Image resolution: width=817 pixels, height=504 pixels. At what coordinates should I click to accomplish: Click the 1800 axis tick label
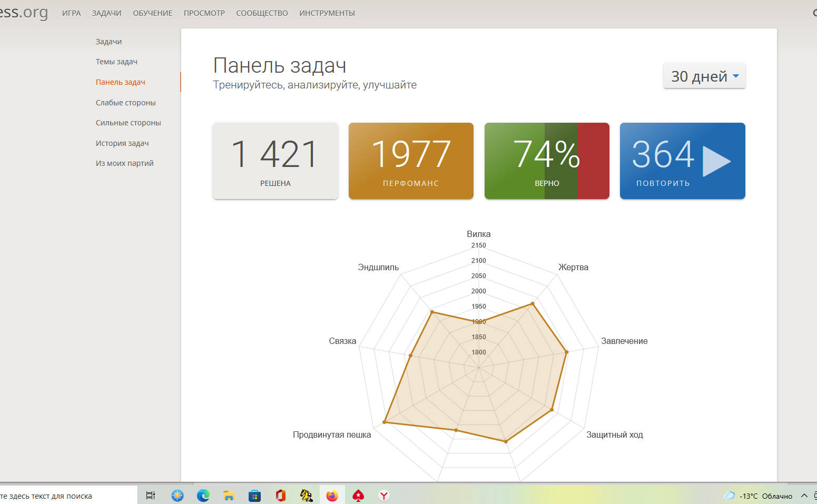tap(479, 352)
